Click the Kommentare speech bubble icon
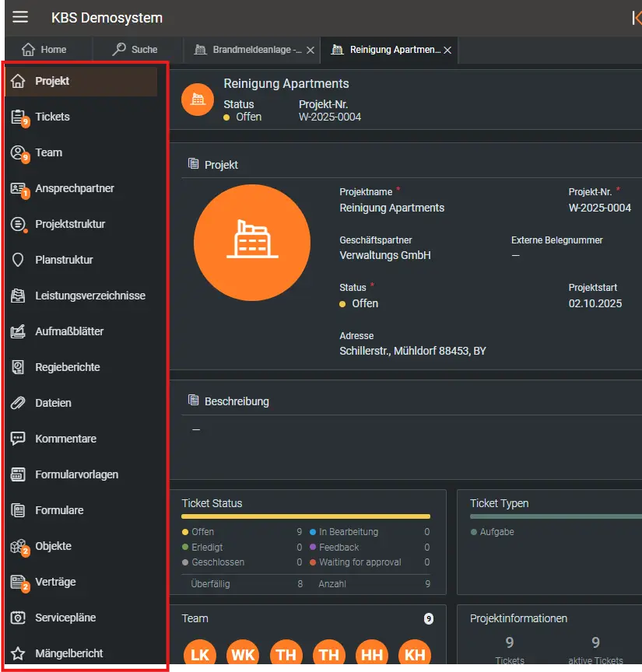Image resolution: width=642 pixels, height=672 pixels. pos(18,439)
